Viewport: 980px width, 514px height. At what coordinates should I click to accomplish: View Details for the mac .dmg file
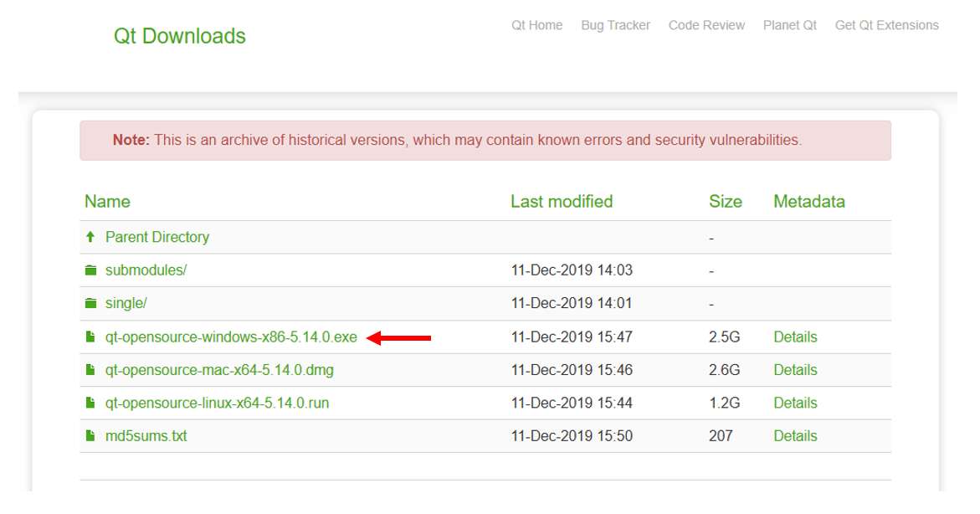pos(795,370)
